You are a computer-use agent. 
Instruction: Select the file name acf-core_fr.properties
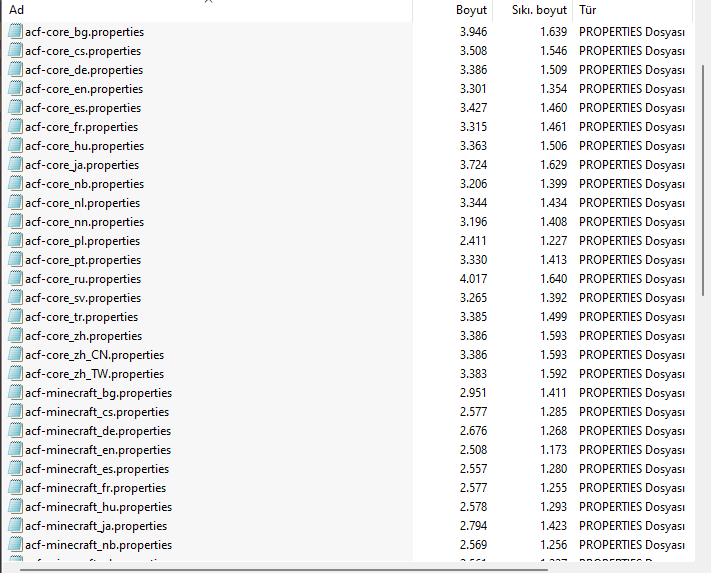click(x=82, y=127)
